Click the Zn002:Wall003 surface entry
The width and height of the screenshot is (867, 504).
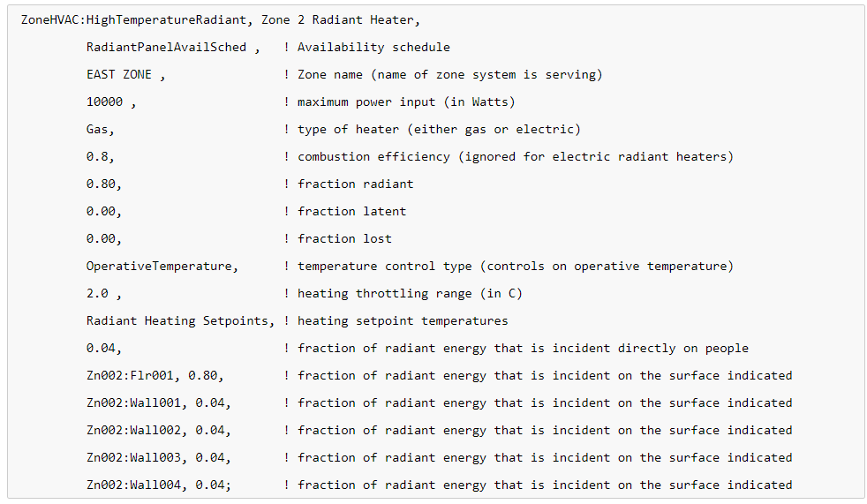(x=133, y=457)
